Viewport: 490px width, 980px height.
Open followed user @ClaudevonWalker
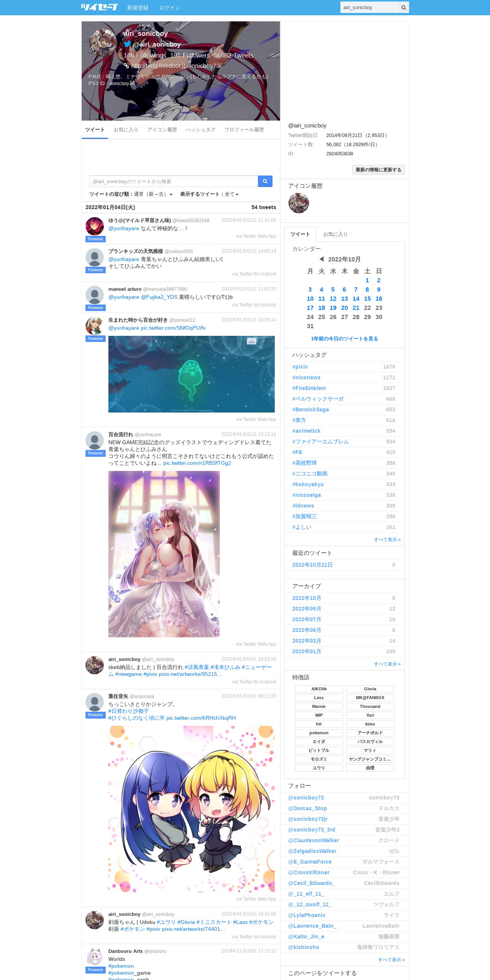point(314,840)
